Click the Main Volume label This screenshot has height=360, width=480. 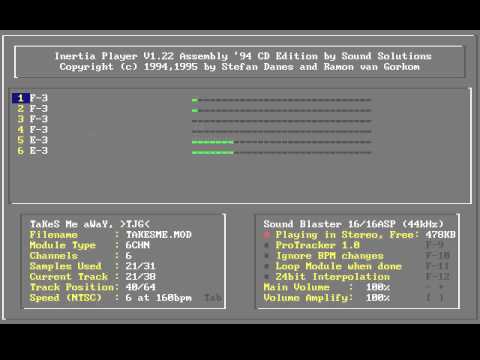coord(296,287)
